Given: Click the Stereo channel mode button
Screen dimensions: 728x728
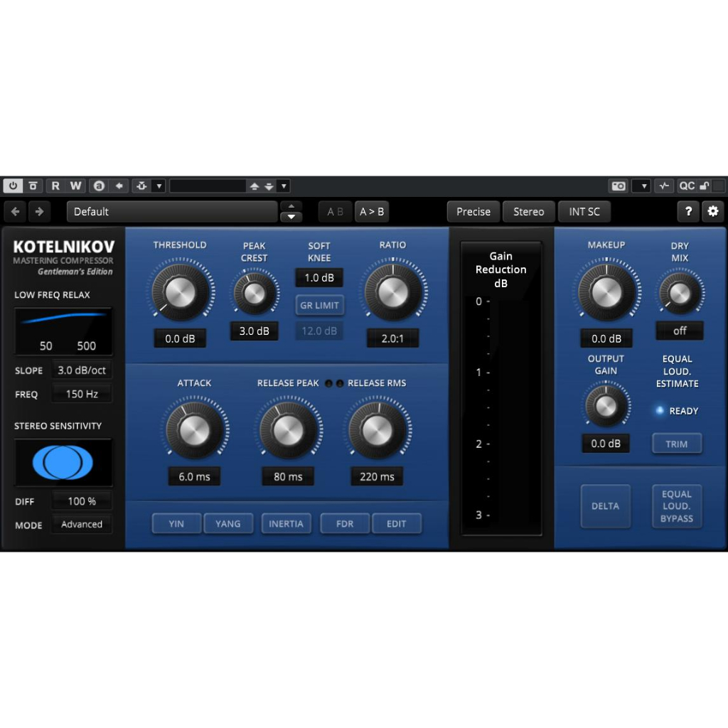Looking at the screenshot, I should [x=528, y=212].
